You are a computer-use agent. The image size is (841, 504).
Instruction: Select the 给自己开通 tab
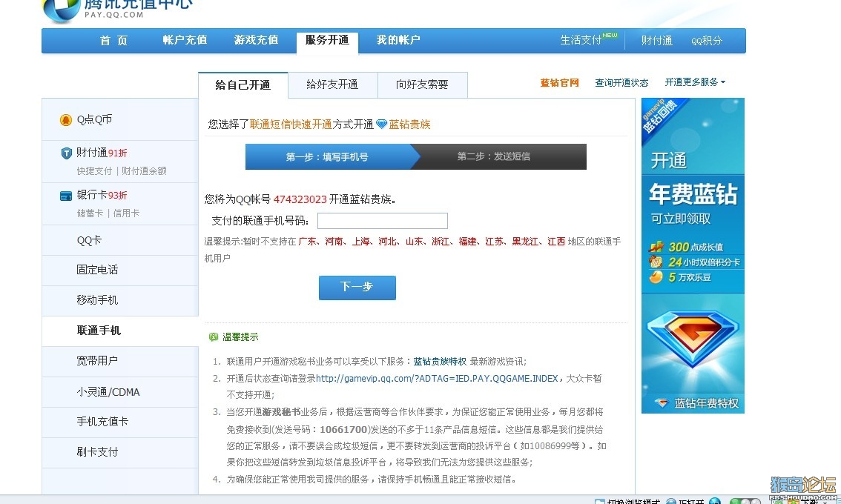pos(243,85)
